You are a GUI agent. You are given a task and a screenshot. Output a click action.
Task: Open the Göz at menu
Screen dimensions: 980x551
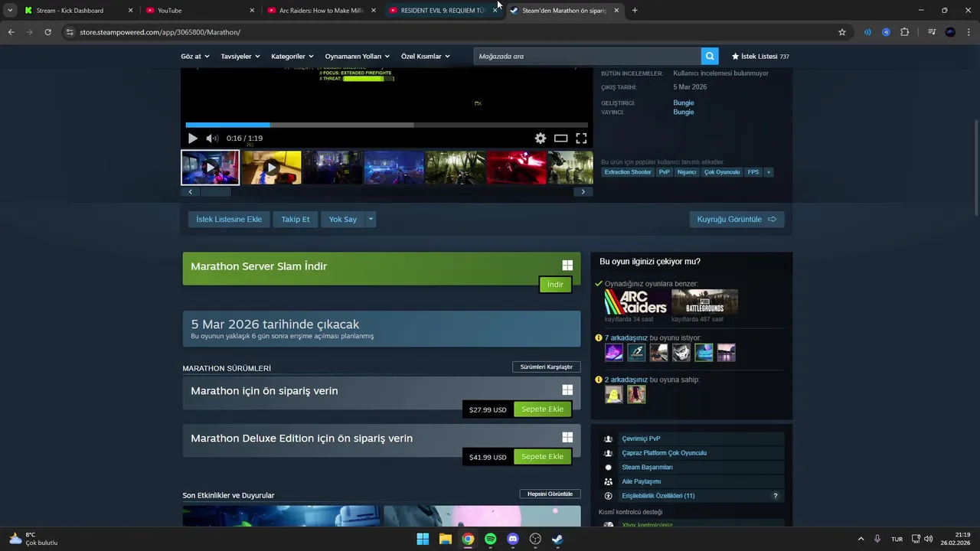(x=194, y=56)
